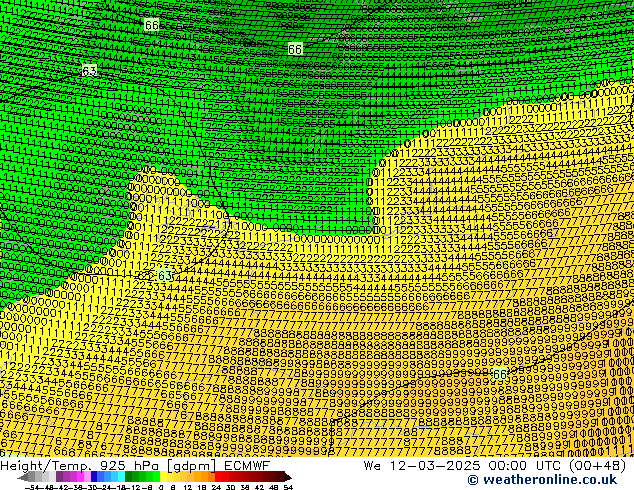Click the 63 contour label on the yellow area
This screenshot has height=490, width=634.
pyautogui.click(x=164, y=276)
